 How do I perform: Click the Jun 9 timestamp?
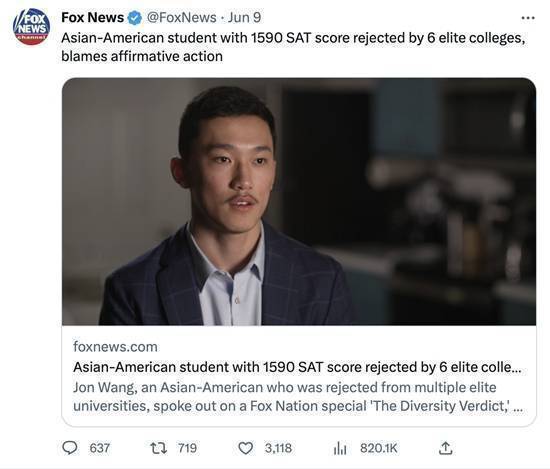point(244,18)
